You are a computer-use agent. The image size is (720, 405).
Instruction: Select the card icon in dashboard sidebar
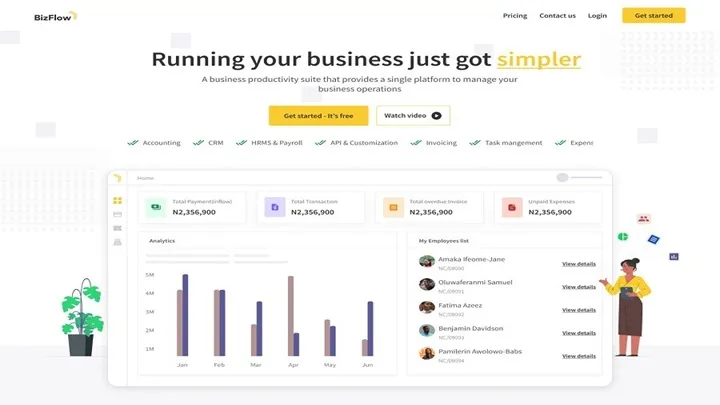pyautogui.click(x=117, y=214)
